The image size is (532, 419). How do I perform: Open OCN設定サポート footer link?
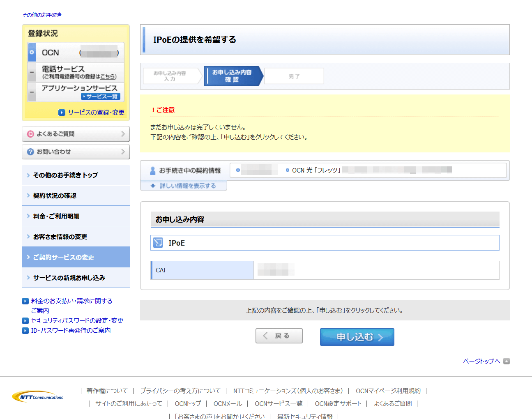point(338,403)
